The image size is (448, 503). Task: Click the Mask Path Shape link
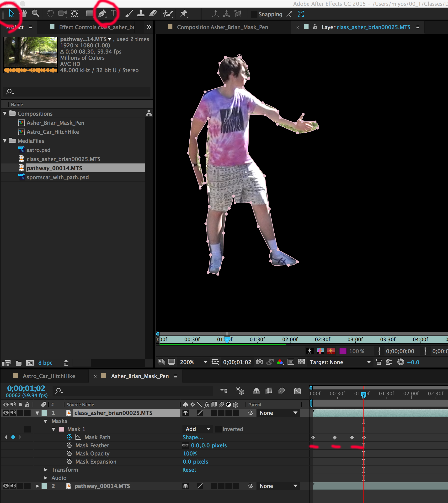[192, 437]
